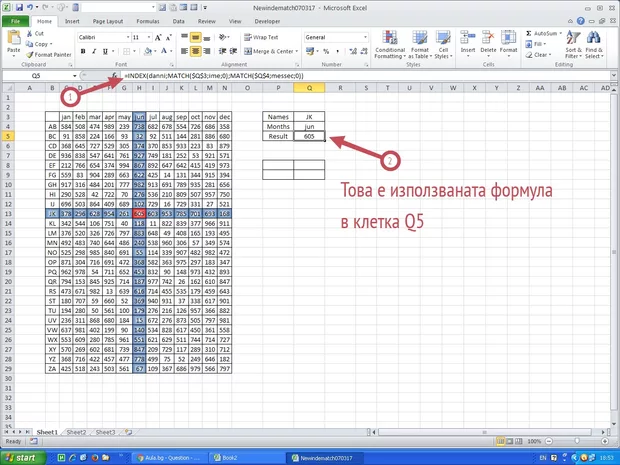620x465 pixels.
Task: Click the Decrease Indent icon
Action: click(x=223, y=51)
